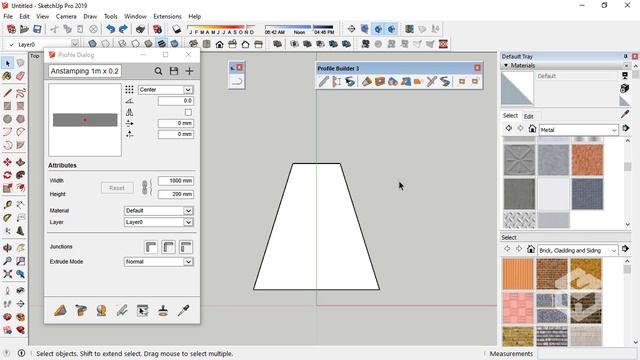
Task: Click the Width 1000 mm field
Action: tap(176, 181)
